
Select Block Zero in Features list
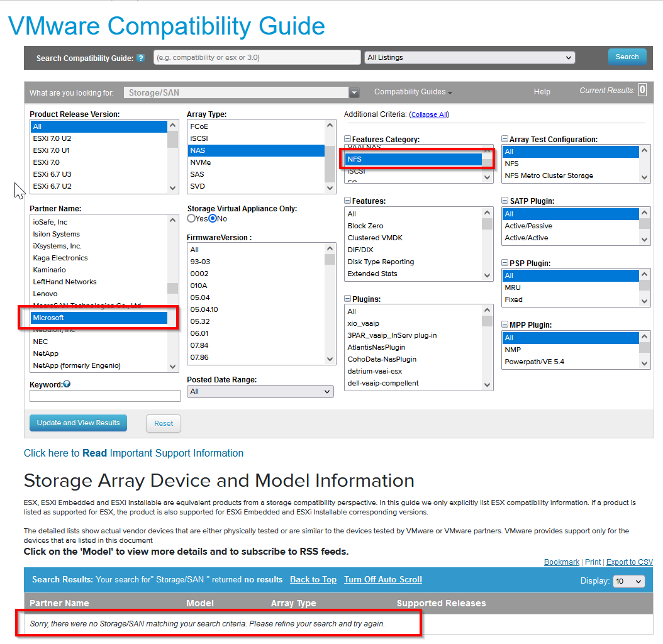tap(413, 226)
